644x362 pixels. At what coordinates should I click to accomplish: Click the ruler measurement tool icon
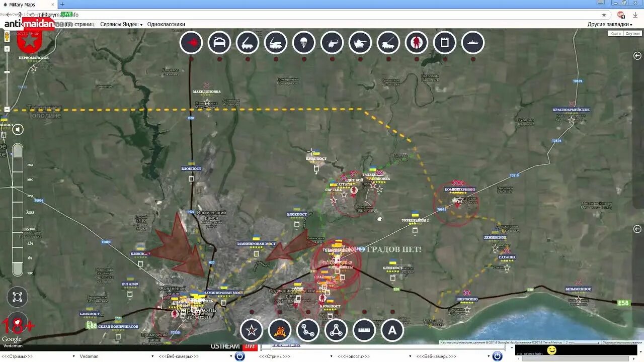point(364,330)
